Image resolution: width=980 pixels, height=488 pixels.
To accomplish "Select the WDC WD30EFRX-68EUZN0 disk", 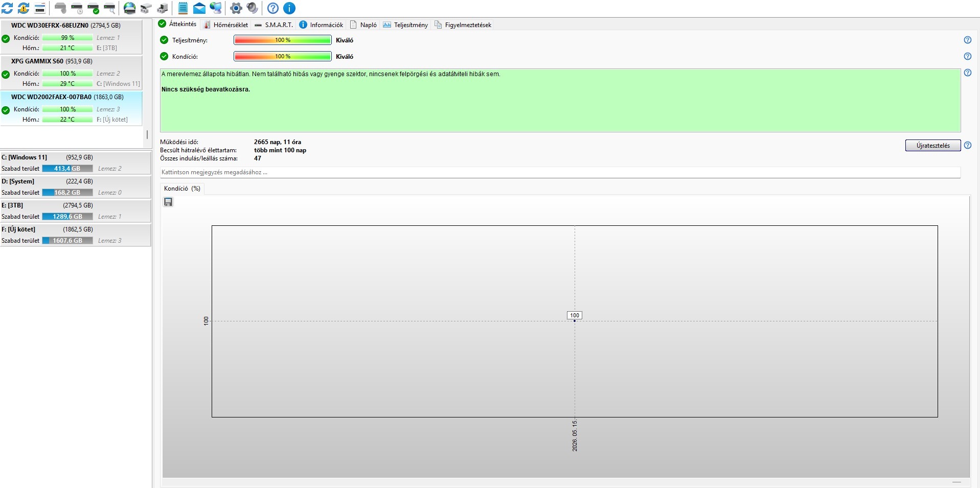I will pyautogui.click(x=71, y=36).
